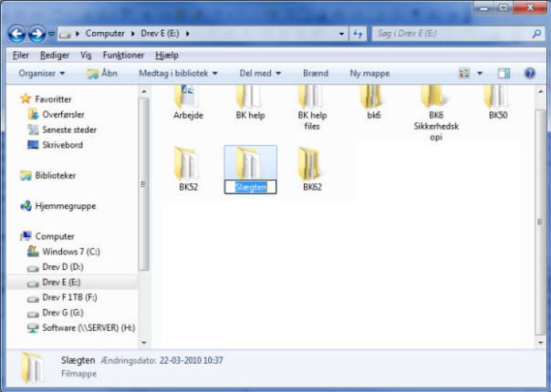Viewport: 551px width, 392px height.
Task: Expand the breadcrumb arrow after Drev E
Action: (x=188, y=34)
